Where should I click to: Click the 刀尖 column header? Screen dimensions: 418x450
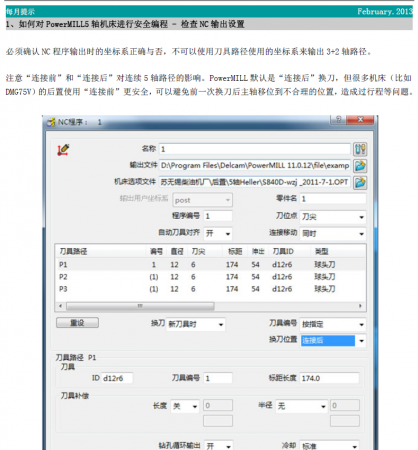tap(198, 251)
